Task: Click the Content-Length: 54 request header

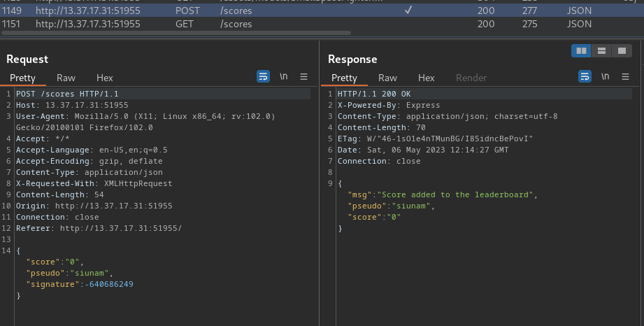Action: pyautogui.click(x=59, y=194)
